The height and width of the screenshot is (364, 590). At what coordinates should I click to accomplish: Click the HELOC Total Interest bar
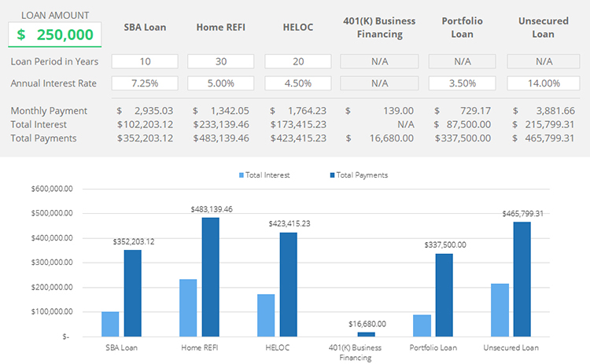(x=266, y=315)
